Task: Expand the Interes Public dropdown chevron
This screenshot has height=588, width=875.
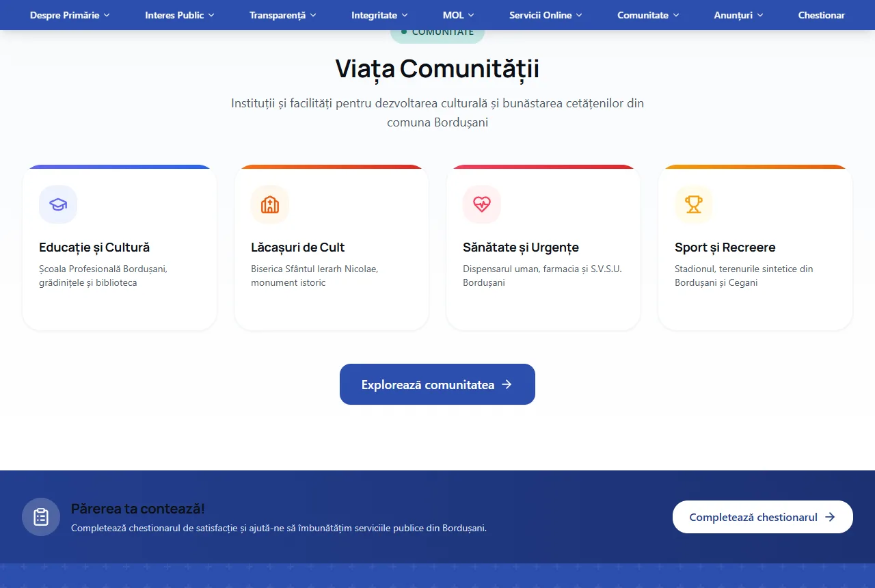Action: click(211, 15)
